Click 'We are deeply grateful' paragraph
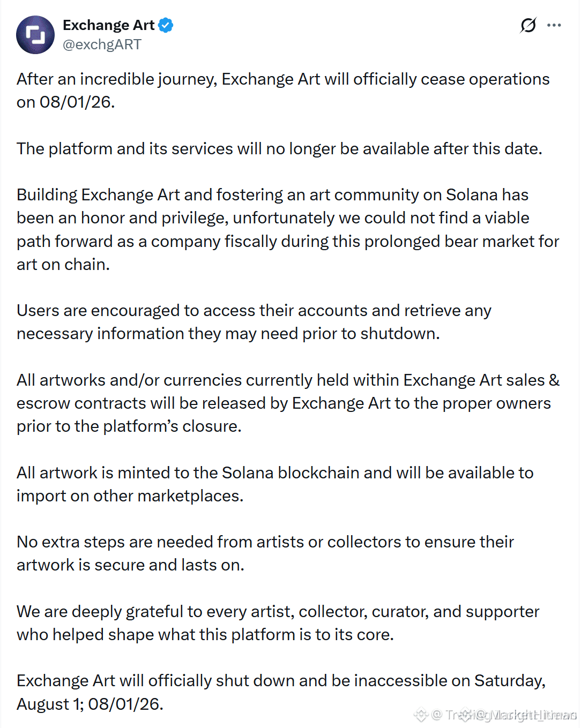 (278, 623)
